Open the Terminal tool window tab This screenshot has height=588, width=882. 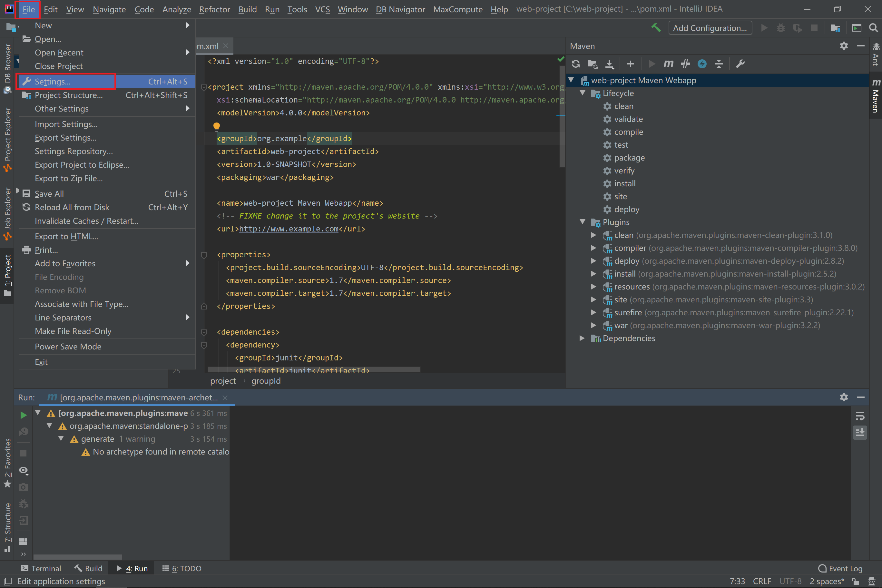[41, 569]
